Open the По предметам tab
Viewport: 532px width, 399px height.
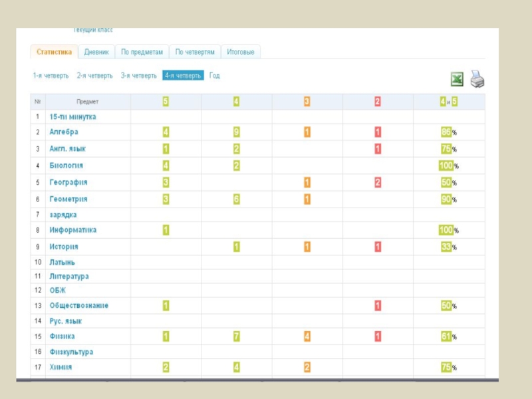[x=142, y=52]
